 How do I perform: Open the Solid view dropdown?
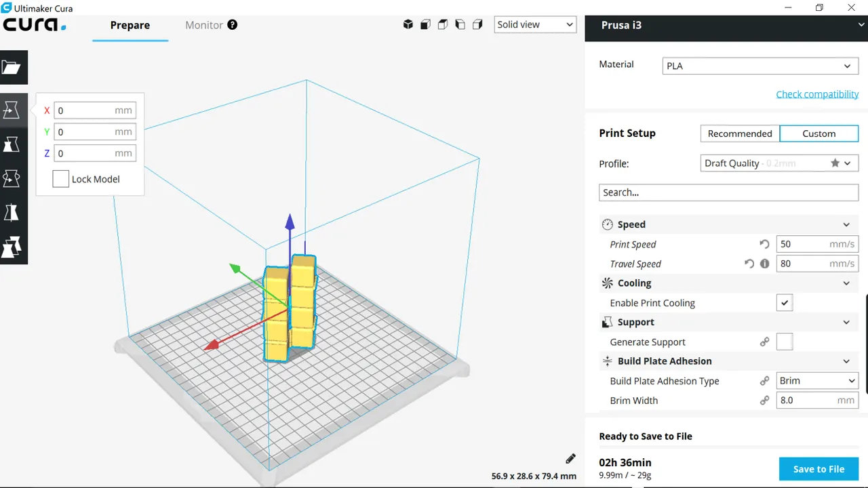pos(535,24)
